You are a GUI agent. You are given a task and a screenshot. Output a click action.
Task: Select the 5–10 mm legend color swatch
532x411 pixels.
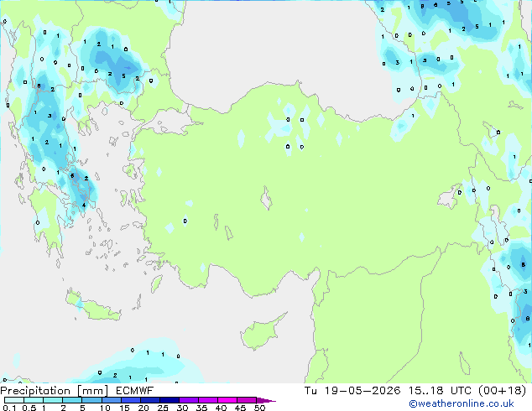(91, 400)
